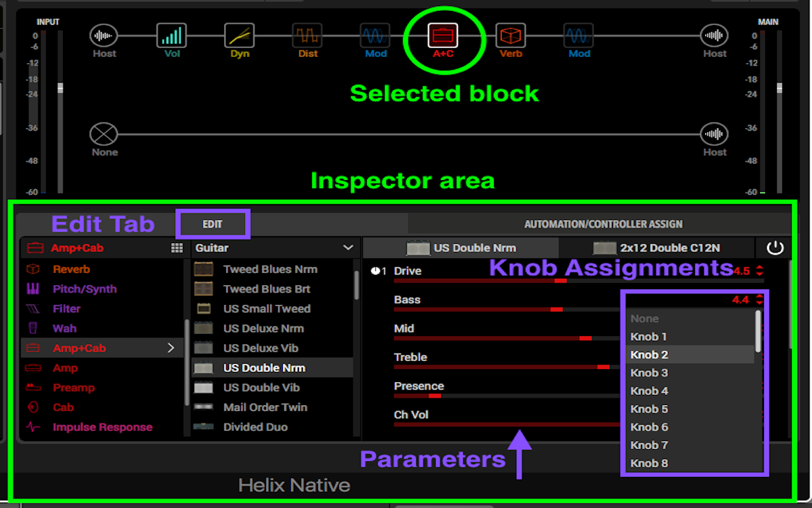Click the Presence parameter slider

(506, 396)
